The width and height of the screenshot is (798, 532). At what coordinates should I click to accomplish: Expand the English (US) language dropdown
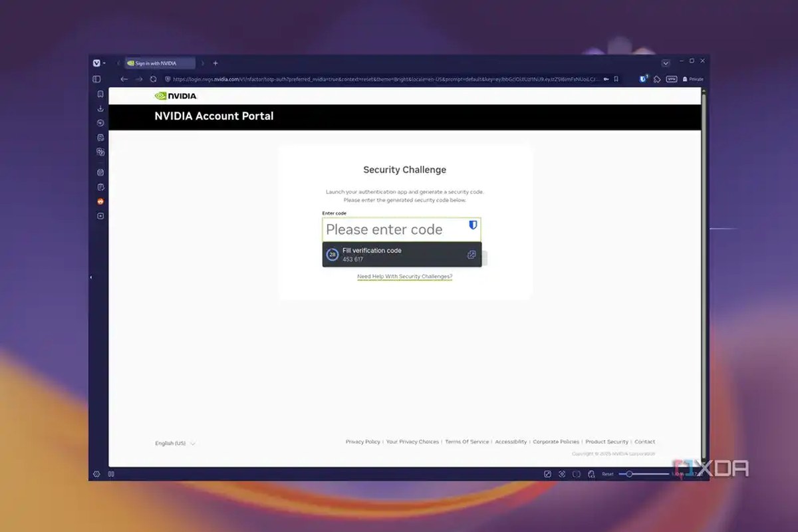coord(176,444)
